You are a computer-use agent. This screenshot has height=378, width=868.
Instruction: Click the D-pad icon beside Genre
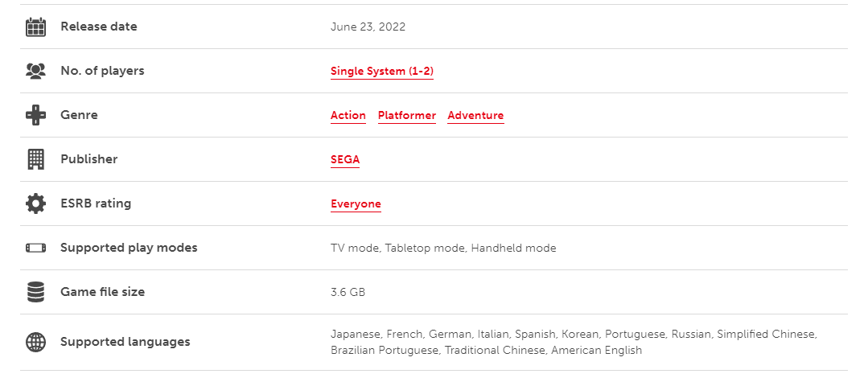35,115
